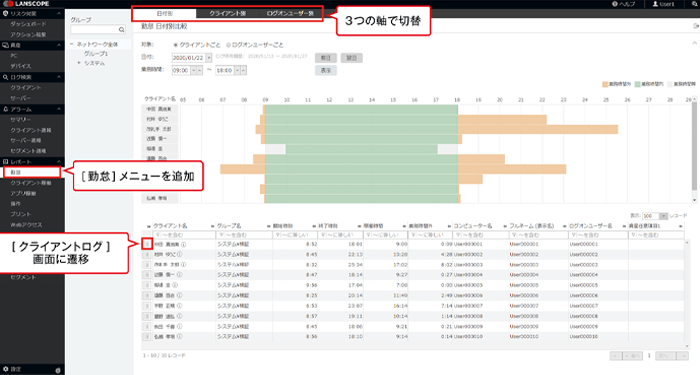Open column menu icon for クライアント名 header
The width and height of the screenshot is (700, 375).
pyautogui.click(x=213, y=226)
